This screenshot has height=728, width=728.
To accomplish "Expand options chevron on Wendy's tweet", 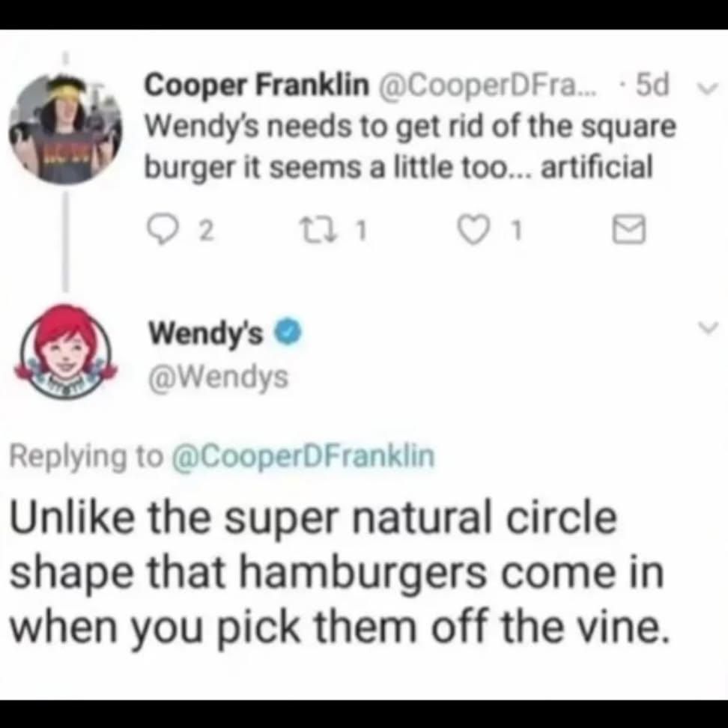I will [709, 328].
